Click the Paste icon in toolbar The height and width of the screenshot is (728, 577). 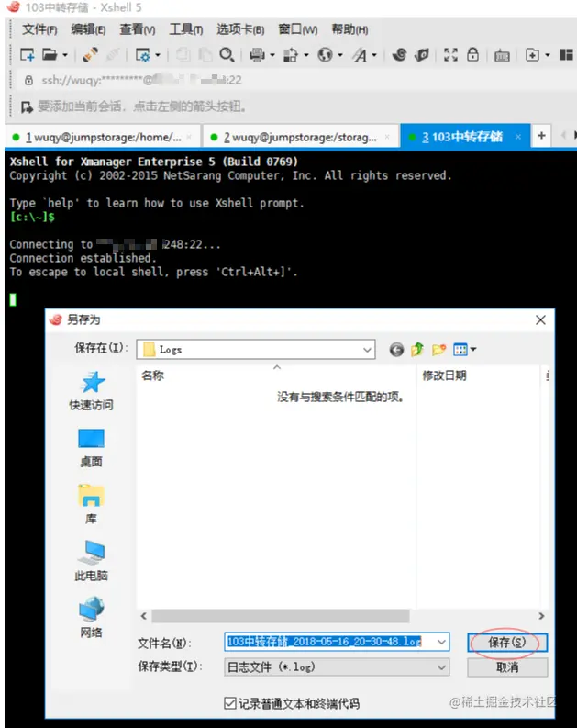[x=205, y=55]
